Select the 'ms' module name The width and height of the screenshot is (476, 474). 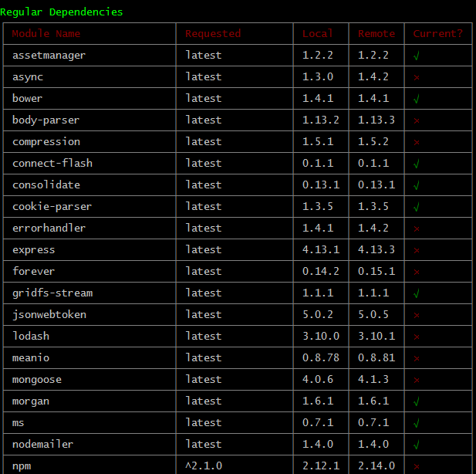(18, 423)
